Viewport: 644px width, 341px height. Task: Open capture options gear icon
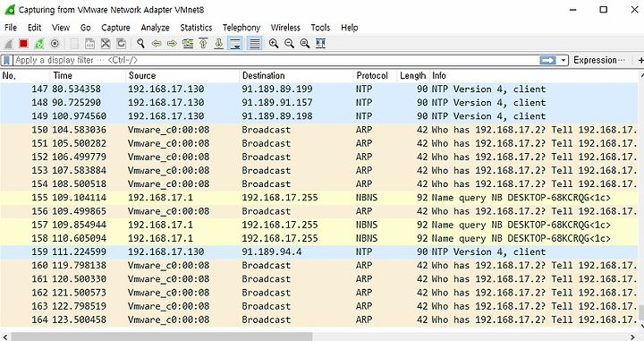[55, 43]
